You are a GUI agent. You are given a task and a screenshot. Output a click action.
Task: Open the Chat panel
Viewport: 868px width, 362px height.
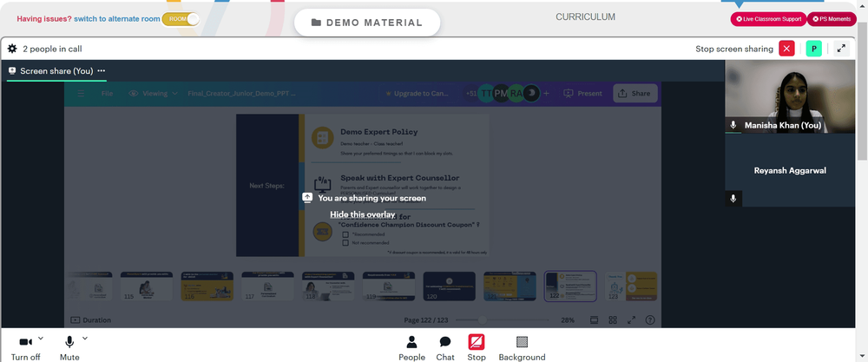pyautogui.click(x=445, y=348)
